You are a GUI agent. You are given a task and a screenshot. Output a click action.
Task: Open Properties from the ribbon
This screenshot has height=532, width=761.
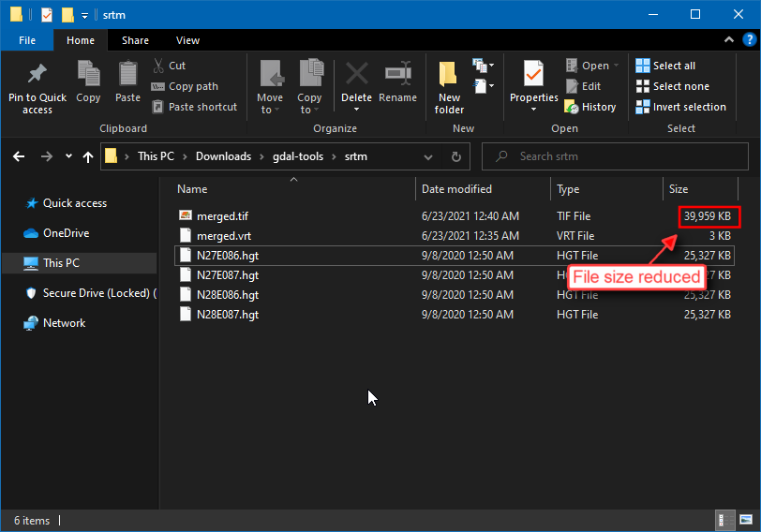coord(533,74)
